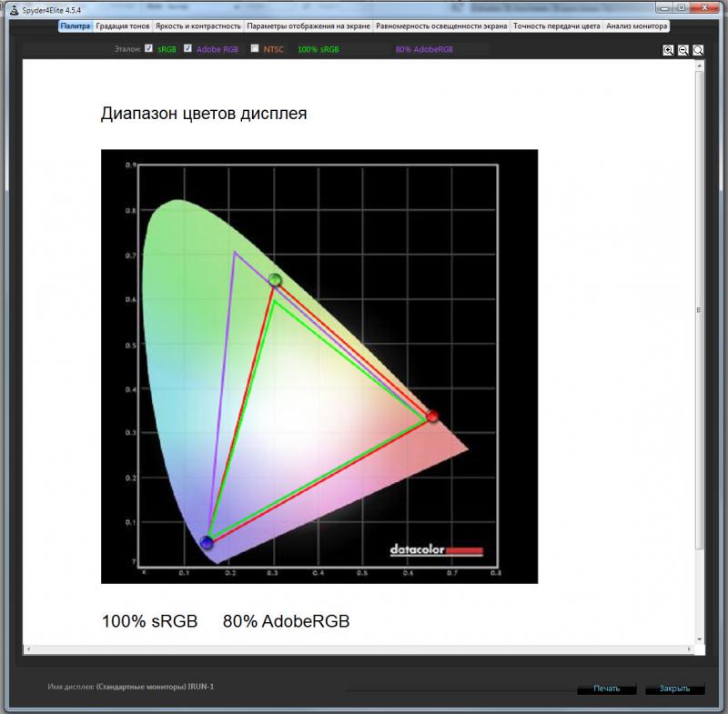Open the Точность передачи цвета tab
The image size is (728, 714).
point(556,26)
